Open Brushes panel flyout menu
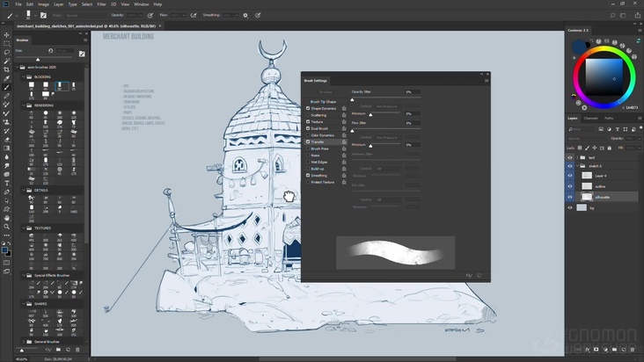The image size is (644, 362). pos(85,40)
